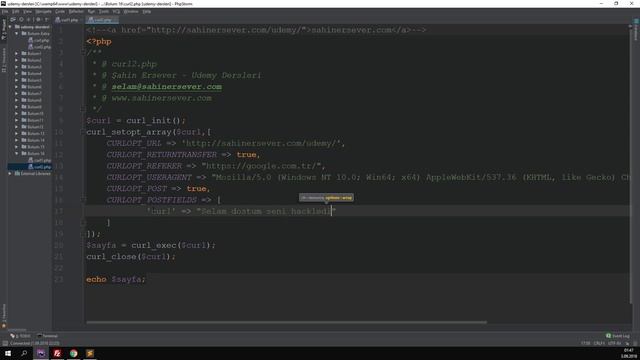Select curl.php under Bolum Extra

39,40
